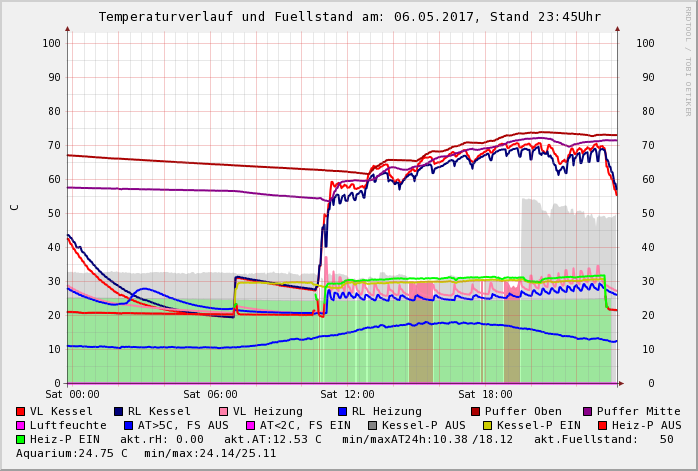Click the Temperaturverlauf und Fuellstand chart title
Viewport: 698px width, 471px height.
349,17
